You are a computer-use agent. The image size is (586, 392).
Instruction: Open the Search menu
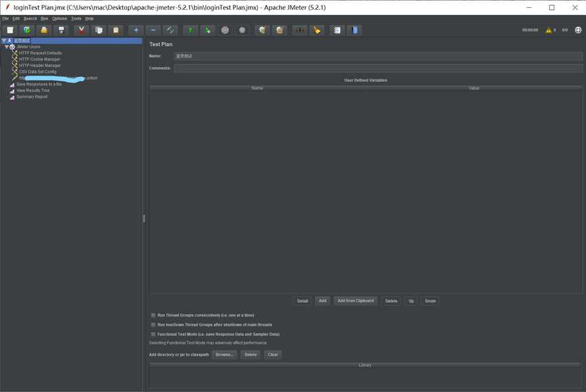coord(30,18)
